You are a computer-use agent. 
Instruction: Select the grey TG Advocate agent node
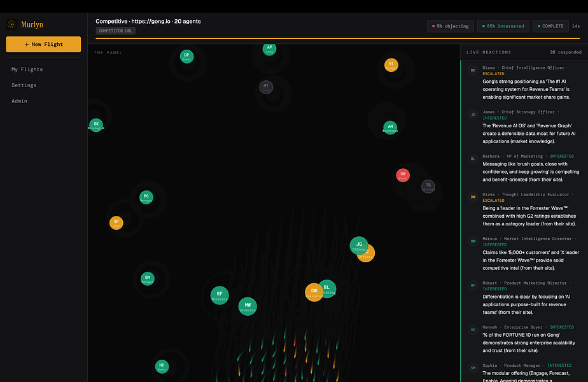(428, 186)
